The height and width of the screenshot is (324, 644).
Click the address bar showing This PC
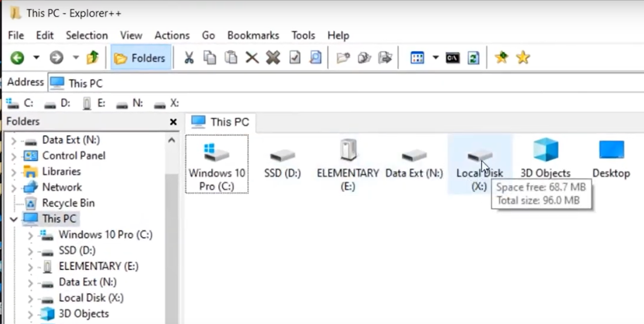coord(346,83)
